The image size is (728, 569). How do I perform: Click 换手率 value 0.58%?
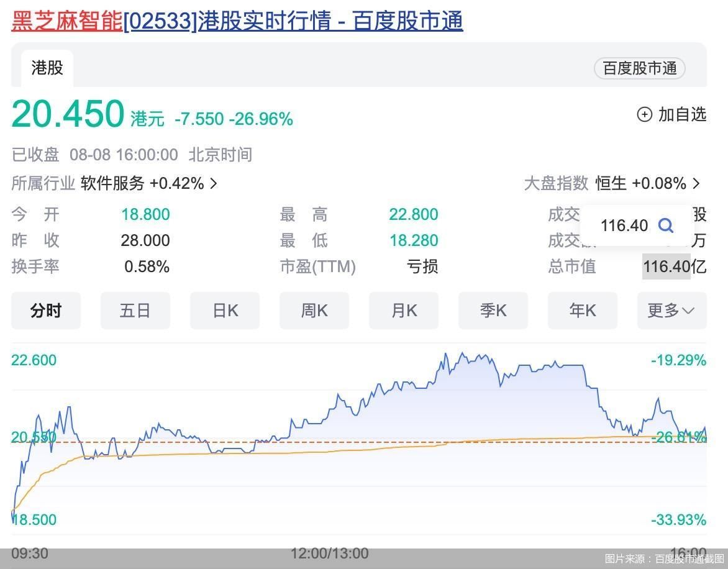pyautogui.click(x=147, y=267)
